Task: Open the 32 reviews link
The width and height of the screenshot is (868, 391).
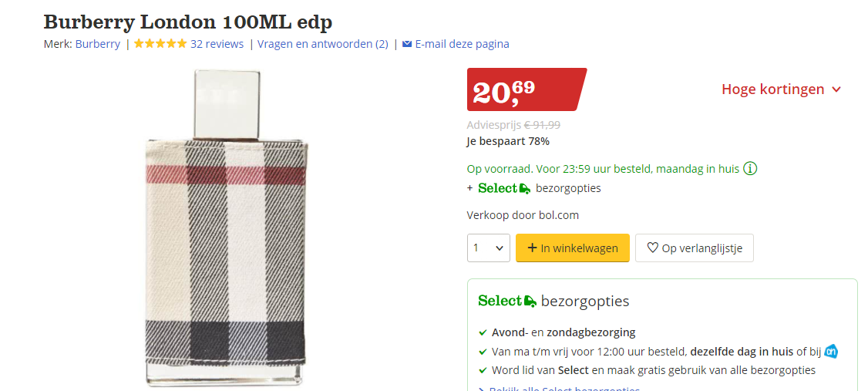Action: pos(217,44)
